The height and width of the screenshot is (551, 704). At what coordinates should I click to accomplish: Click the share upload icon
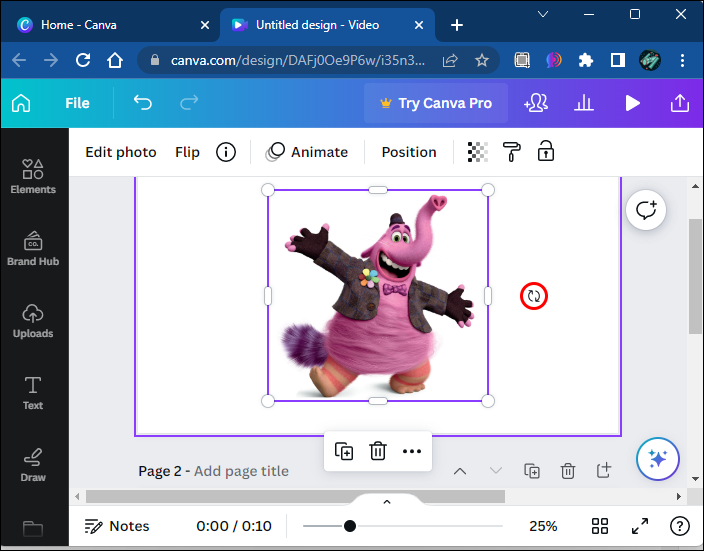coord(680,103)
